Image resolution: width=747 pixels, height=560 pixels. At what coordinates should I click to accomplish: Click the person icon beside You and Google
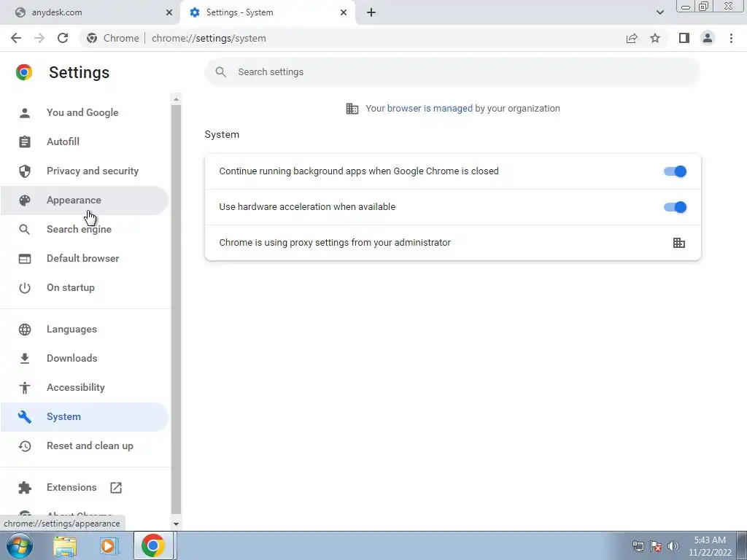pos(25,112)
